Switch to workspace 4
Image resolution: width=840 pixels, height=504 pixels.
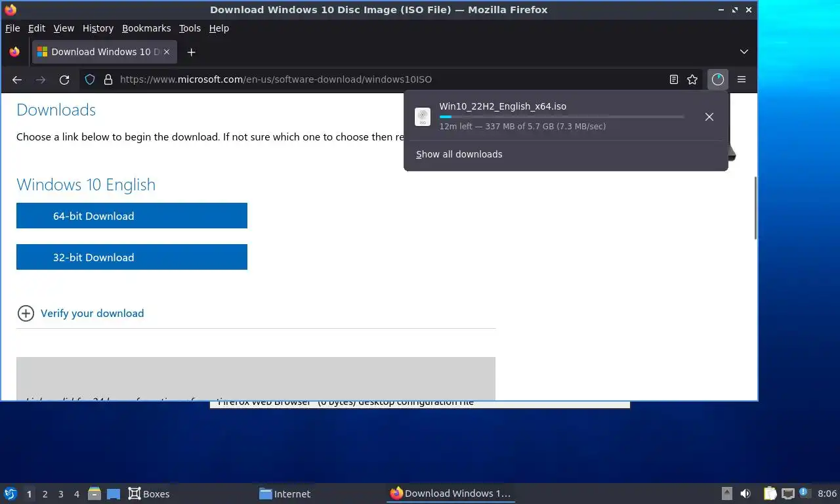[76, 493]
